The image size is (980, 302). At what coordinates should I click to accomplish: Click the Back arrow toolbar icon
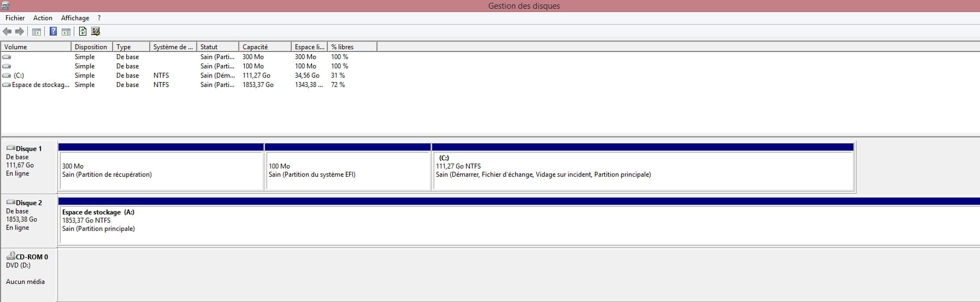pyautogui.click(x=7, y=32)
